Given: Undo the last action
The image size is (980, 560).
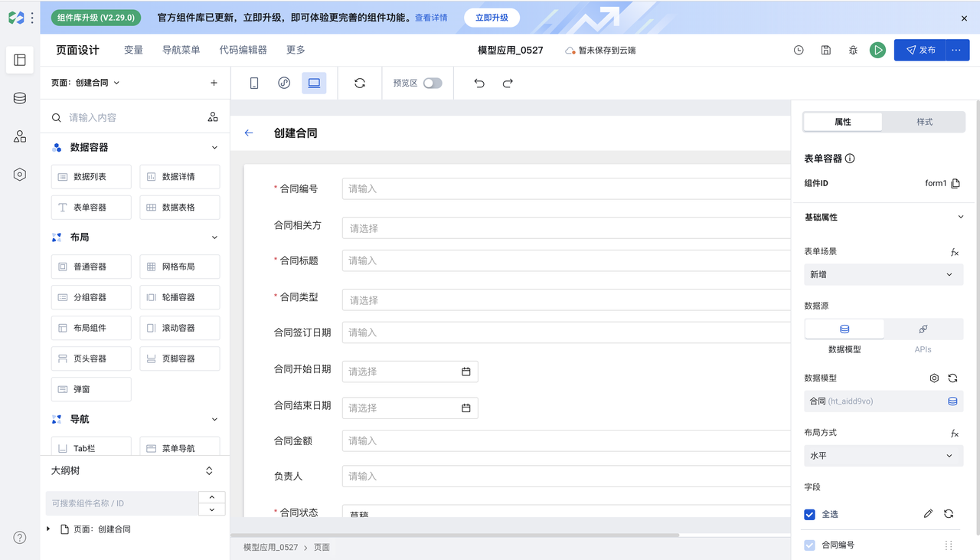Looking at the screenshot, I should [x=479, y=84].
